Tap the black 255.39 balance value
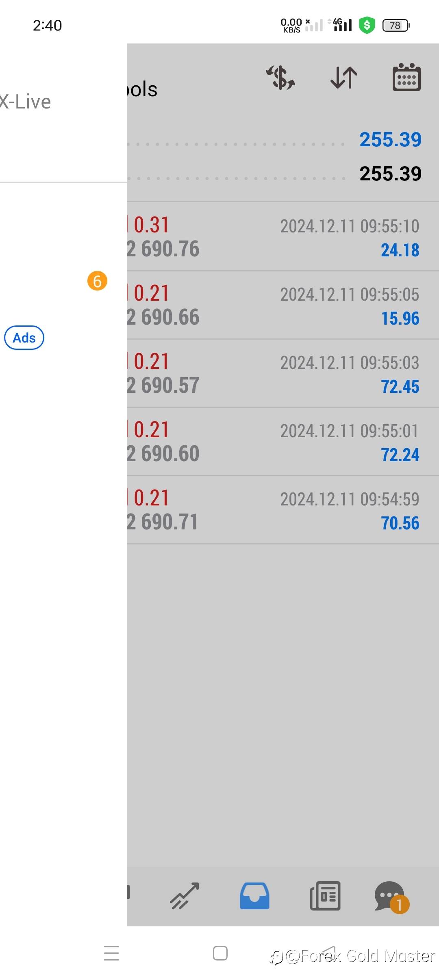The width and height of the screenshot is (439, 980). pos(390,174)
